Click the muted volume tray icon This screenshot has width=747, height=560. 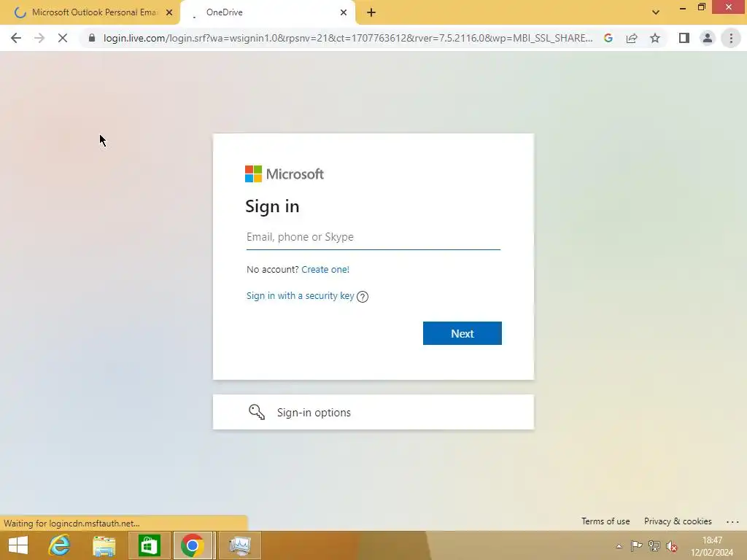tap(672, 546)
